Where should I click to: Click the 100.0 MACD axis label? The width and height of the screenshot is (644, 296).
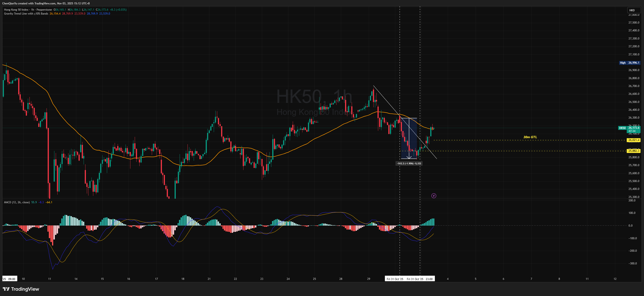click(x=632, y=213)
